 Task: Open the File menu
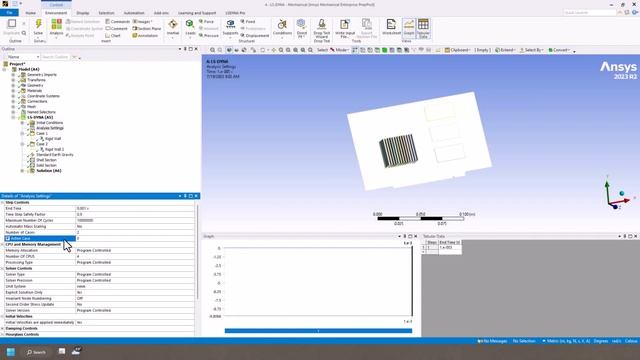point(9,13)
